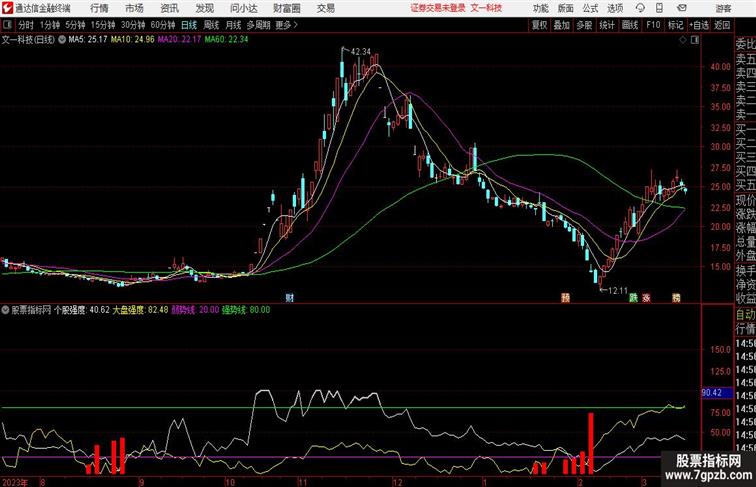Click the 跌 marker on timeline
Image resolution: width=756 pixels, height=487 pixels.
point(633,298)
